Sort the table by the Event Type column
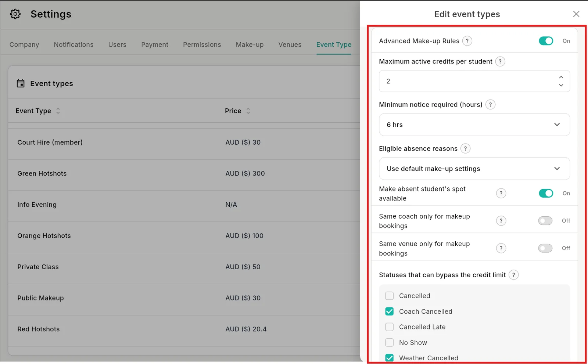The height and width of the screenshot is (364, 588). point(58,111)
